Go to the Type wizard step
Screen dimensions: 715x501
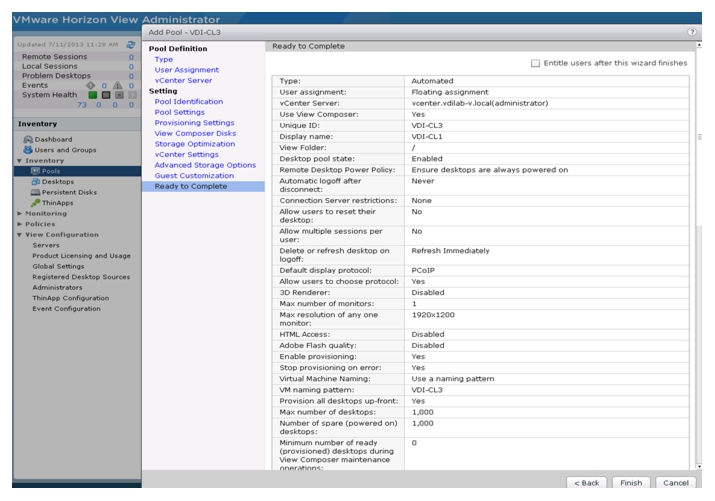164,59
